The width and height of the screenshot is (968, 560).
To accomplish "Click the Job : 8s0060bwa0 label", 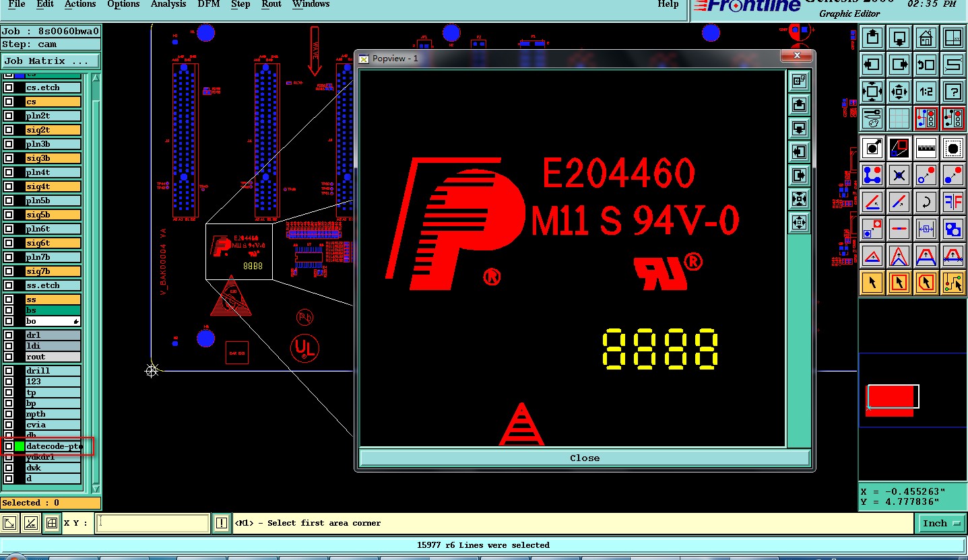I will (x=51, y=31).
